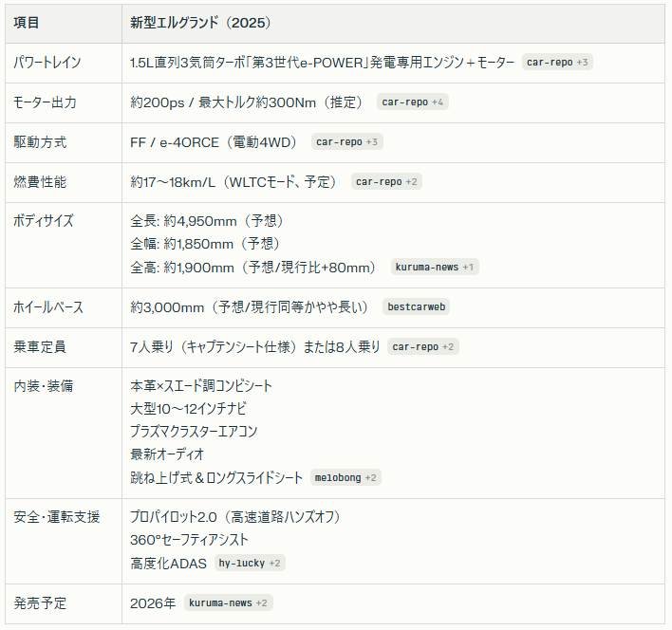Open the car-repo citation in the 乗車定員 row
672x630 pixels.
423,347
